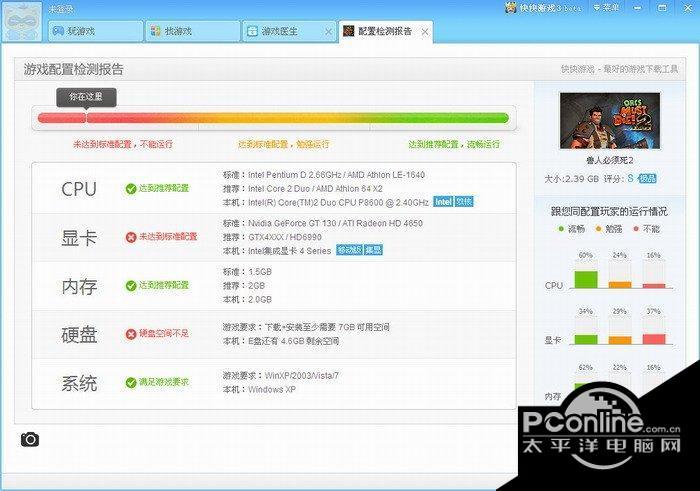Click the 双核 badge in CPU row

[x=464, y=202]
